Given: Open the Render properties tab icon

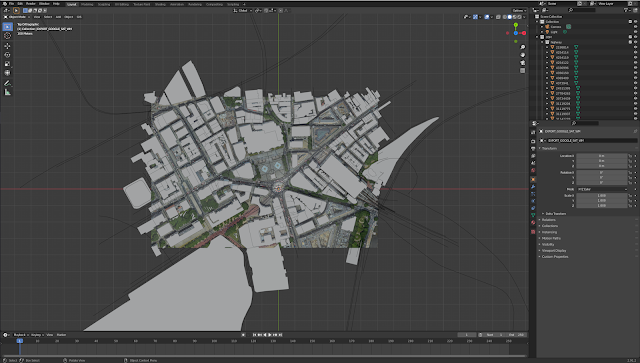Looking at the screenshot, I should 533,141.
